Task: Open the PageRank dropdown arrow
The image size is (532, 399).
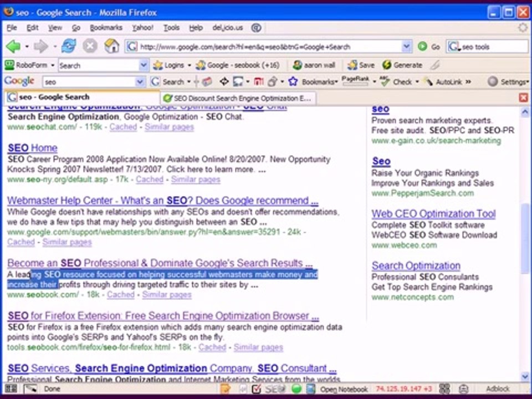Action: click(x=374, y=82)
